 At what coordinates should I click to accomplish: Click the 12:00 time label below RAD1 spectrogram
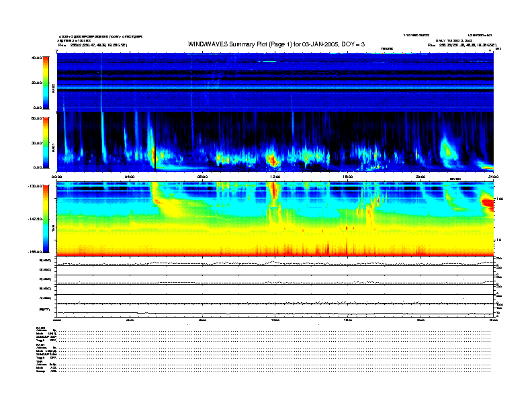click(275, 177)
